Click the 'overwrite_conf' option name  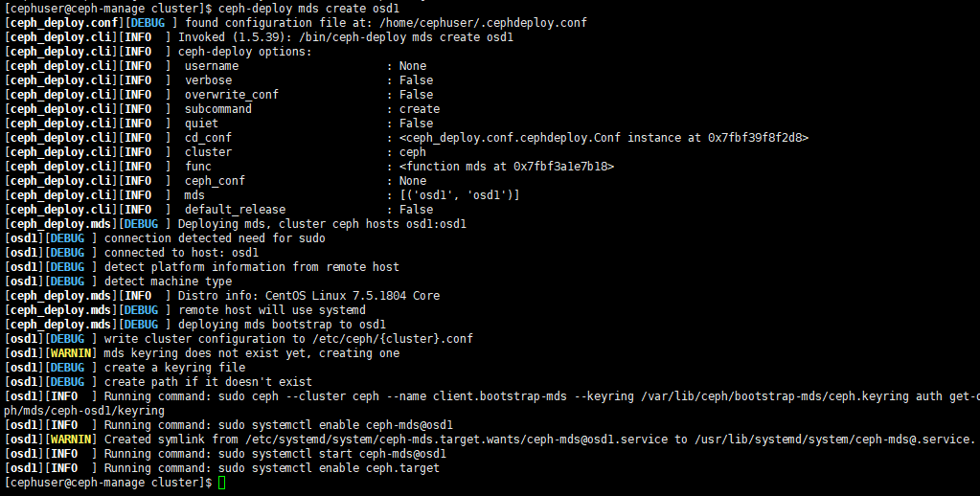click(231, 95)
